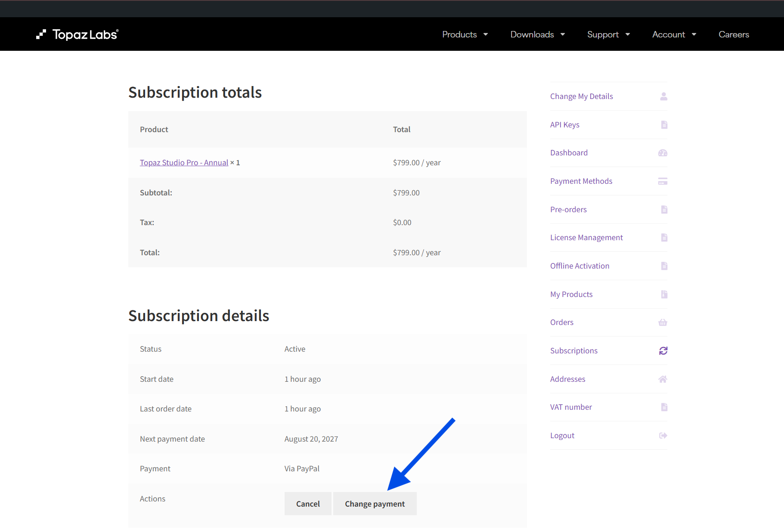Select the next payment date August 20, 2027

click(311, 439)
